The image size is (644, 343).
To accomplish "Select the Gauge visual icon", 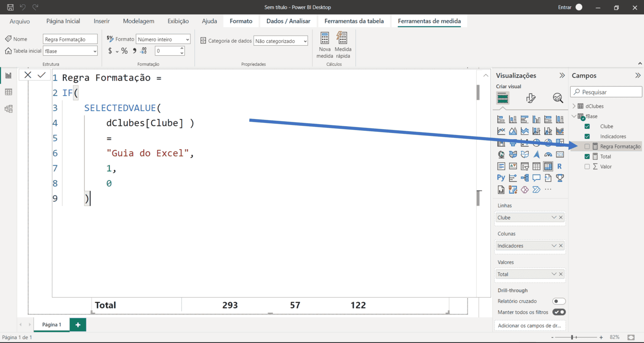I will (x=548, y=154).
